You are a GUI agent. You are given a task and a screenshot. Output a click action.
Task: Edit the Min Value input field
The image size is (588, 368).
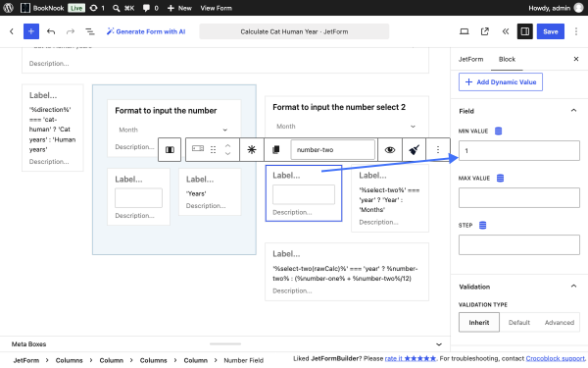click(519, 150)
